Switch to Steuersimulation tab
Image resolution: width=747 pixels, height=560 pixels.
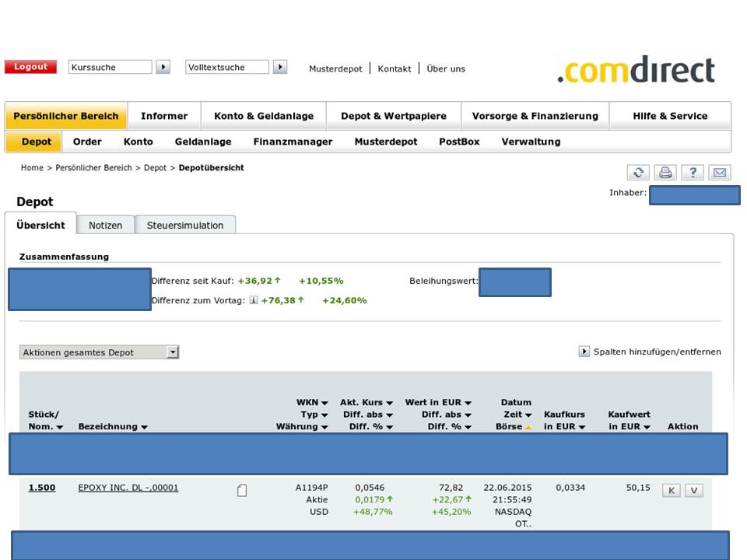[185, 226]
